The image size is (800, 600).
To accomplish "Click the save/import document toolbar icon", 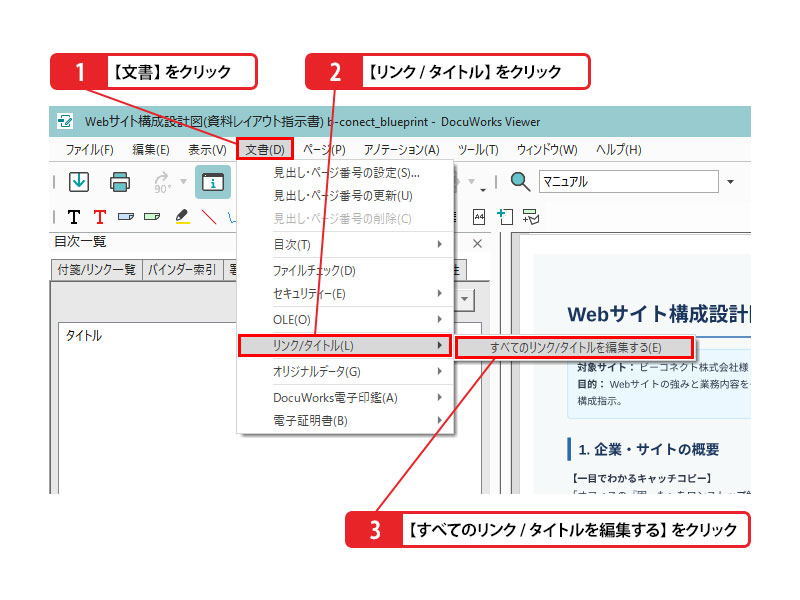I will pyautogui.click(x=79, y=182).
